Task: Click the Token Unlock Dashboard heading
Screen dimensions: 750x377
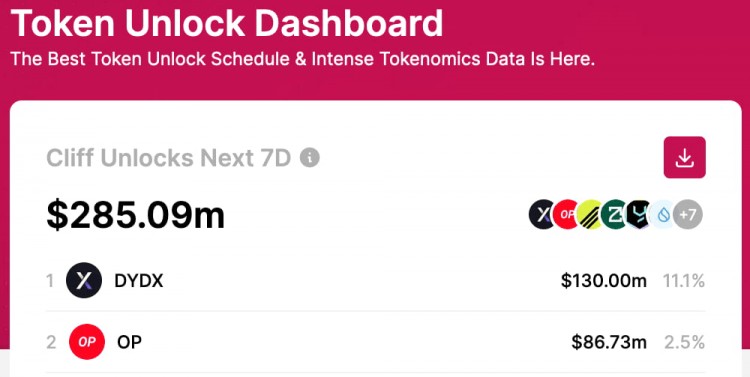Action: [x=227, y=22]
